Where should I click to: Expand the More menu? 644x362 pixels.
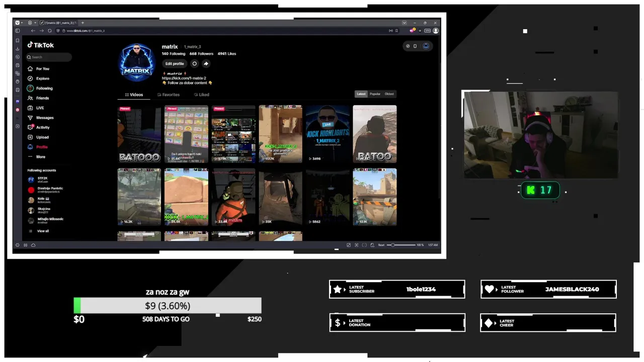point(37,157)
